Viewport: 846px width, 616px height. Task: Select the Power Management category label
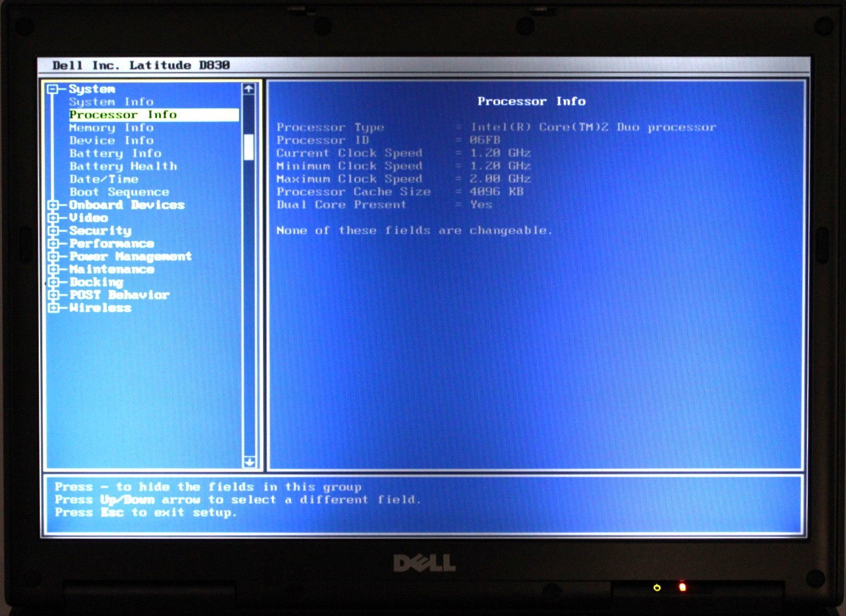[x=131, y=256]
